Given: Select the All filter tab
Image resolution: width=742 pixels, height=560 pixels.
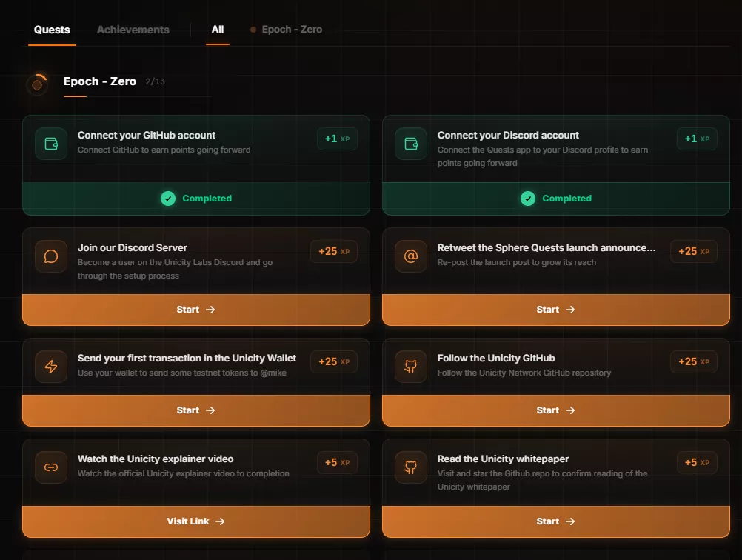Looking at the screenshot, I should click(x=218, y=29).
